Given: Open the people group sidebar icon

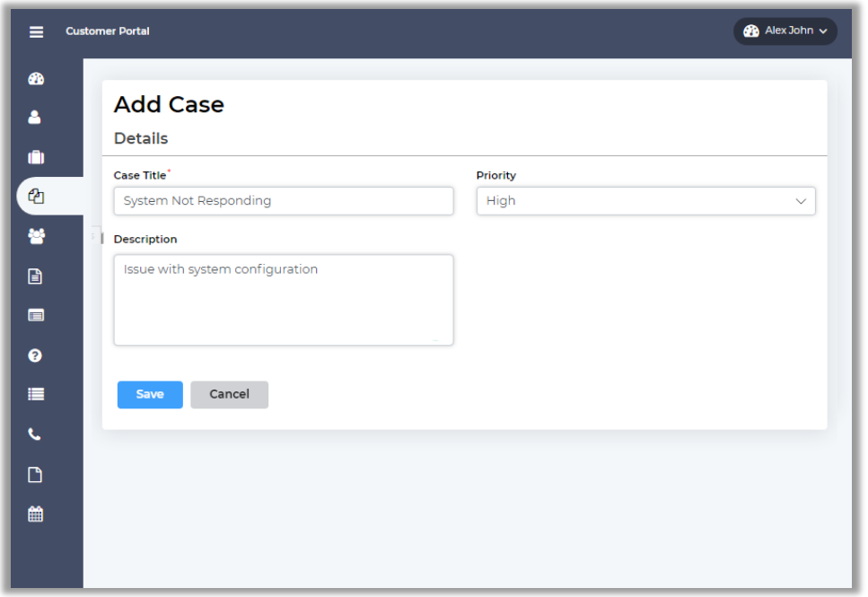Looking at the screenshot, I should pyautogui.click(x=36, y=236).
